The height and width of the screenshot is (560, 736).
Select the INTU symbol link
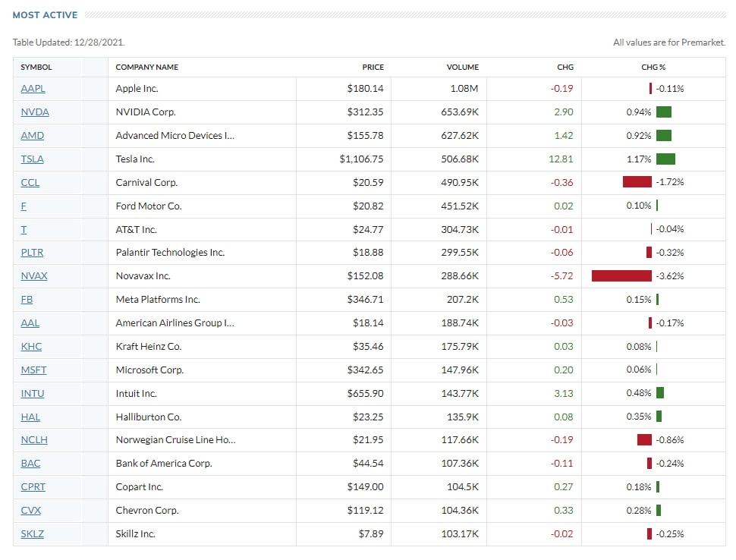33,393
